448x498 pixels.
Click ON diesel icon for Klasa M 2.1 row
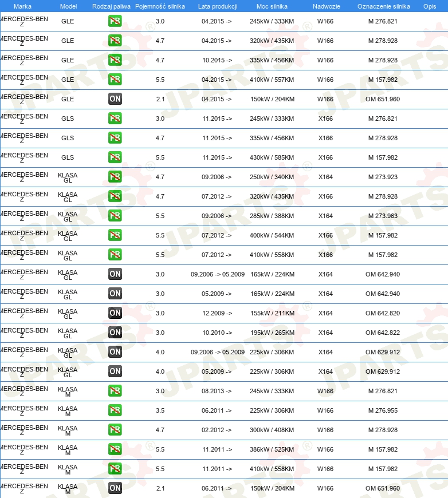pyautogui.click(x=115, y=488)
